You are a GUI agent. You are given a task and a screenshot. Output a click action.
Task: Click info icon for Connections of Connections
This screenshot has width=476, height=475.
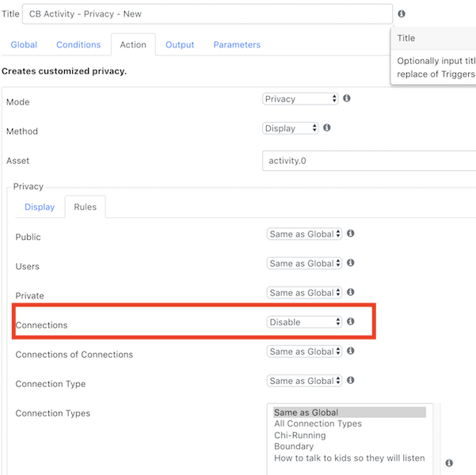350,351
